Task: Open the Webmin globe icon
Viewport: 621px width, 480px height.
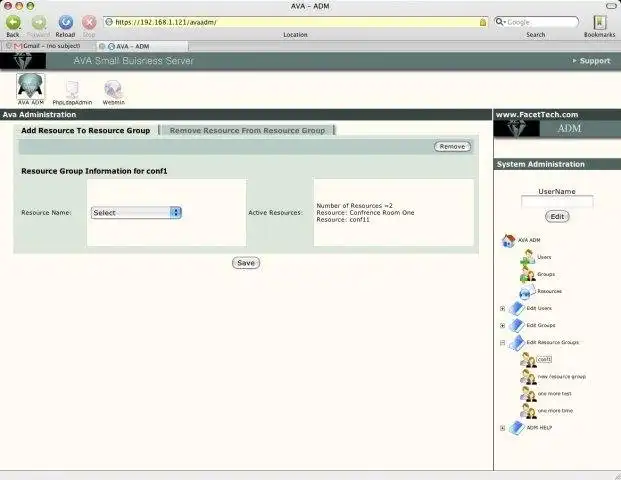Action: coord(114,92)
